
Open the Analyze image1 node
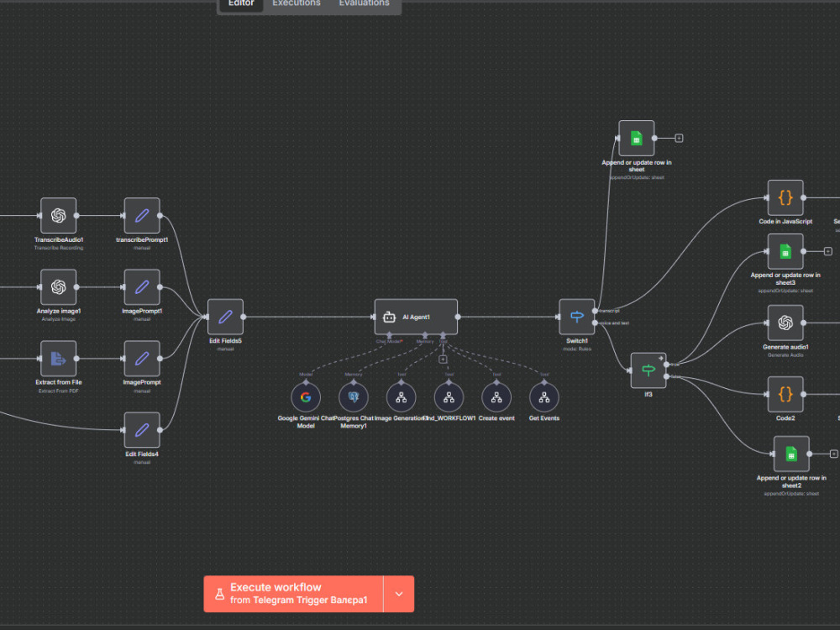(x=59, y=287)
